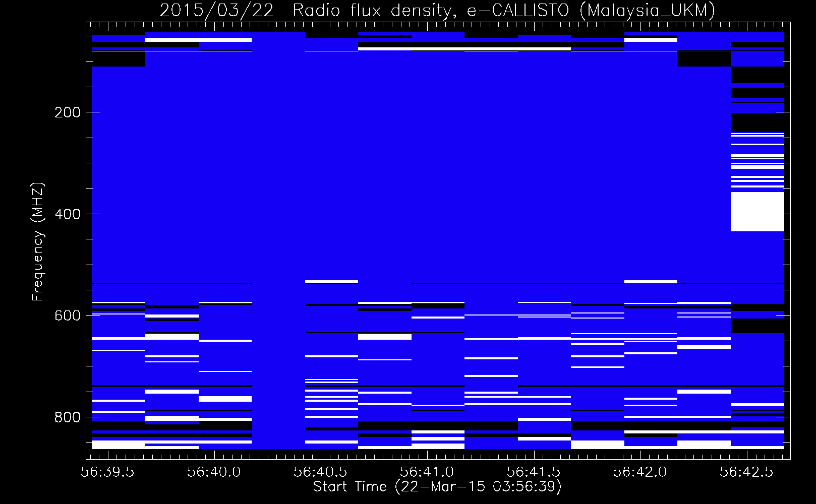Viewport: 816px width, 504px height.
Task: Click the 800 frequency tick label
Action: pyautogui.click(x=68, y=417)
